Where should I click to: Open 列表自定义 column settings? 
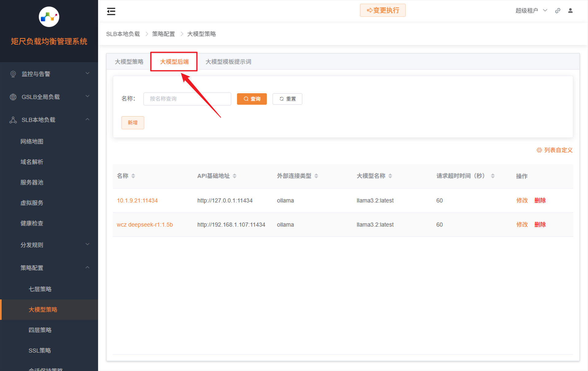(x=554, y=150)
